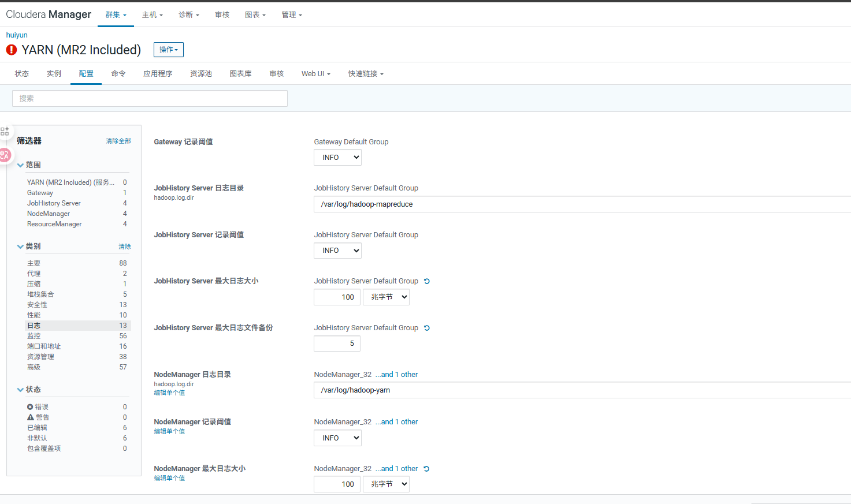This screenshot has width=851, height=504.
Task: Open the 群集 menu
Action: point(116,15)
